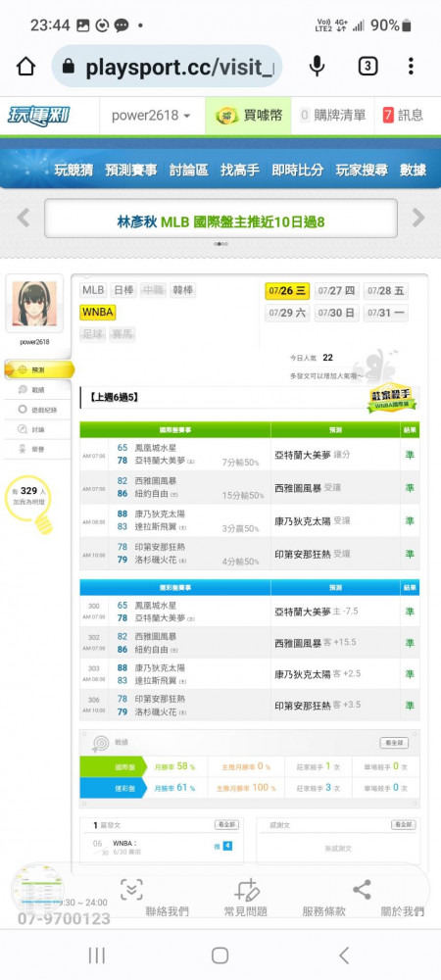Tap the share icon in screenshot toolbar
The width and height of the screenshot is (441, 980).
362,890
